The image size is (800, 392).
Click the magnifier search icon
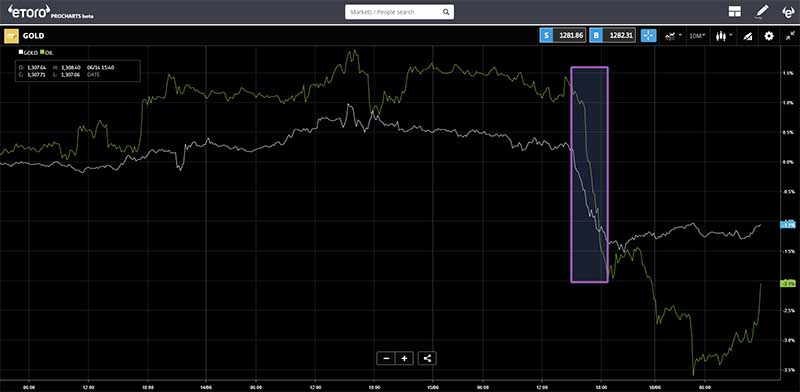(x=446, y=12)
